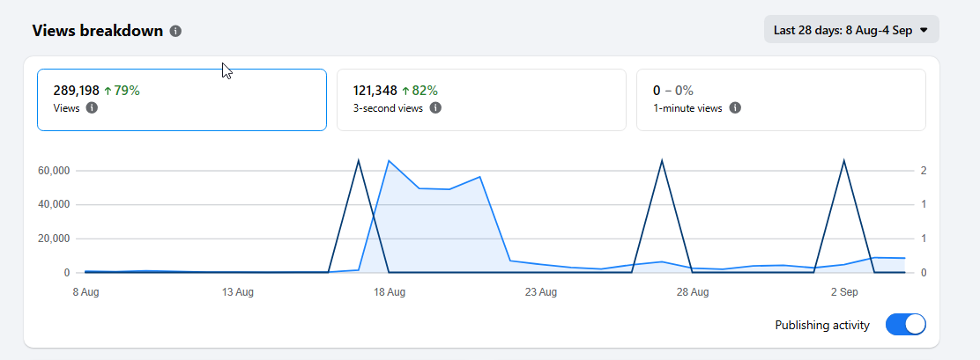The height and width of the screenshot is (360, 980).
Task: Click the info icon next to Views label
Action: [92, 108]
